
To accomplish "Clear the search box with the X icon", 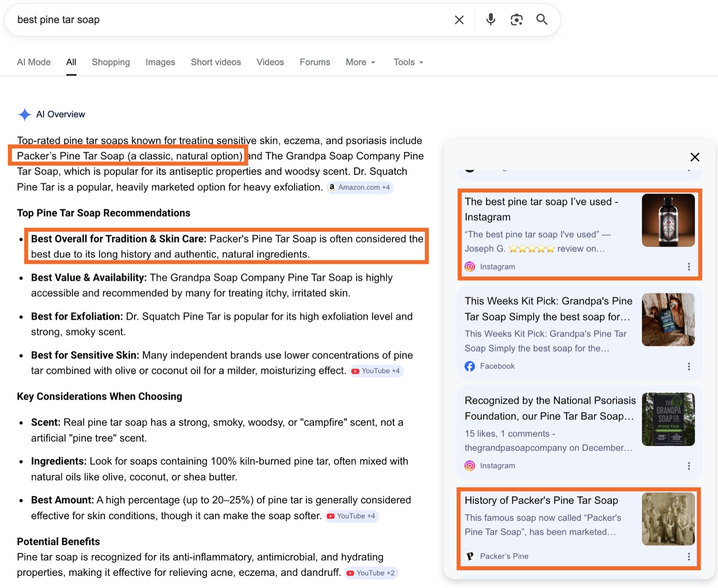I will point(459,20).
